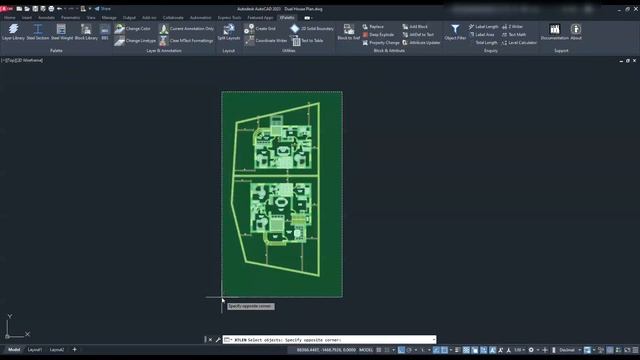The width and height of the screenshot is (640, 360).
Task: Click the Replace block tool
Action: [x=373, y=27]
